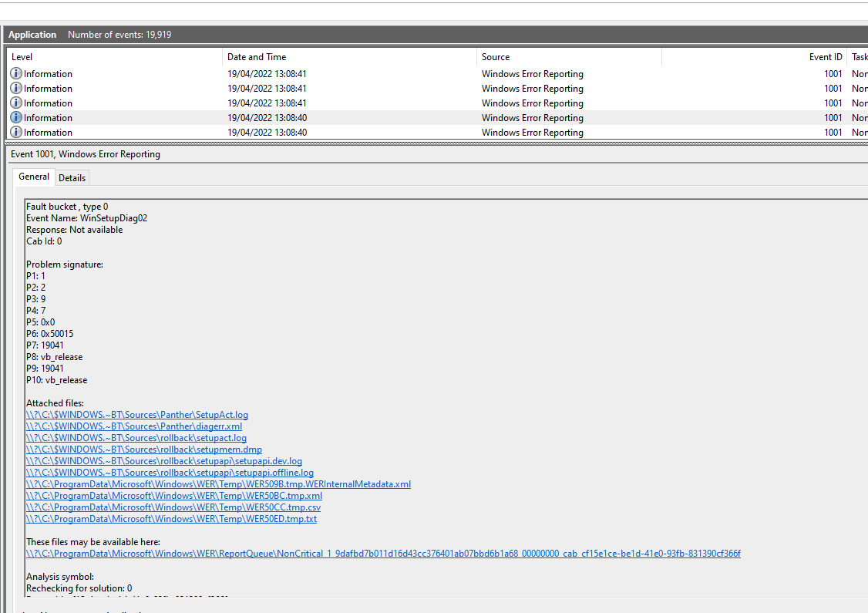Click the Information icon on the first event row

(16, 73)
